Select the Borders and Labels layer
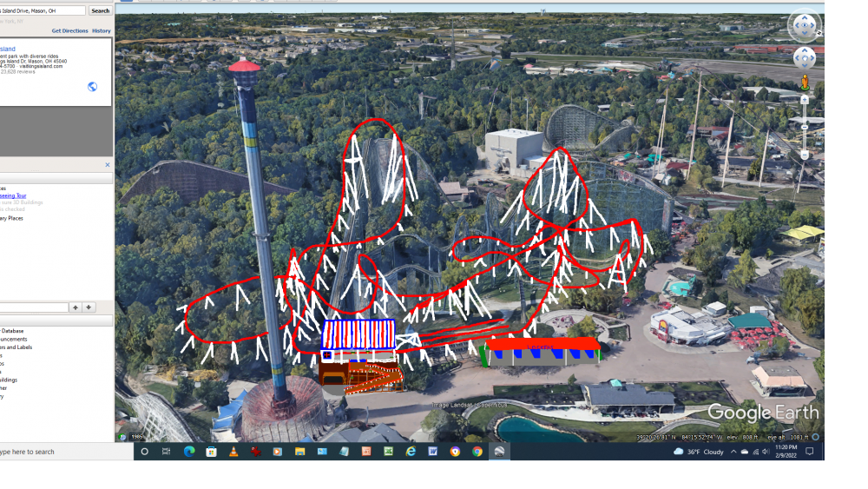This screenshot has width=868, height=489. click(16, 347)
